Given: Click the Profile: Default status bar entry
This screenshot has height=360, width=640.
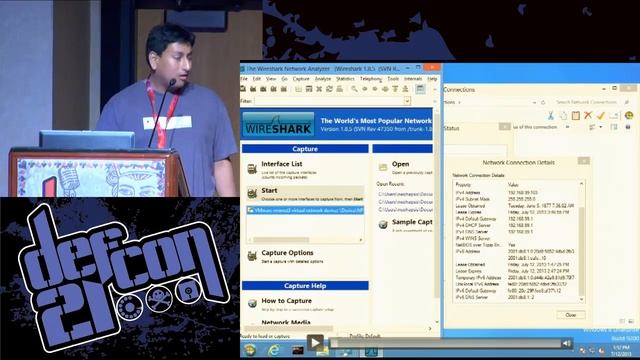Looking at the screenshot, I should 364,336.
